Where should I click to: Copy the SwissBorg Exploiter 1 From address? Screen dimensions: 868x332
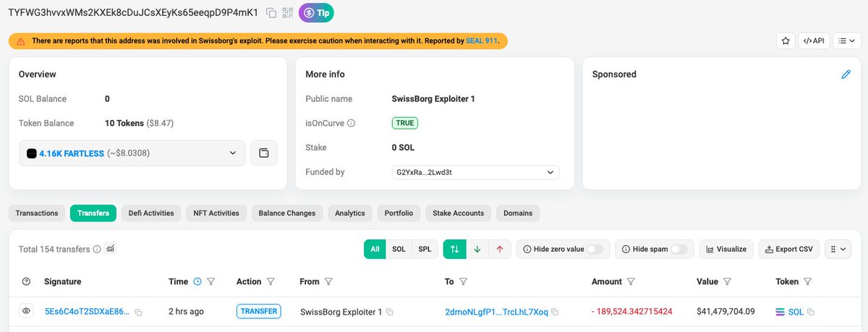pos(389,312)
